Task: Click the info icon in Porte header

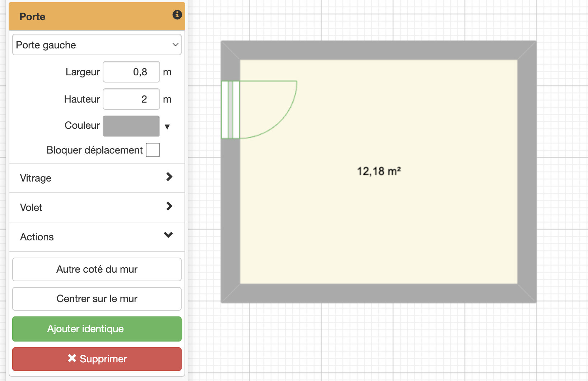Action: [x=177, y=15]
